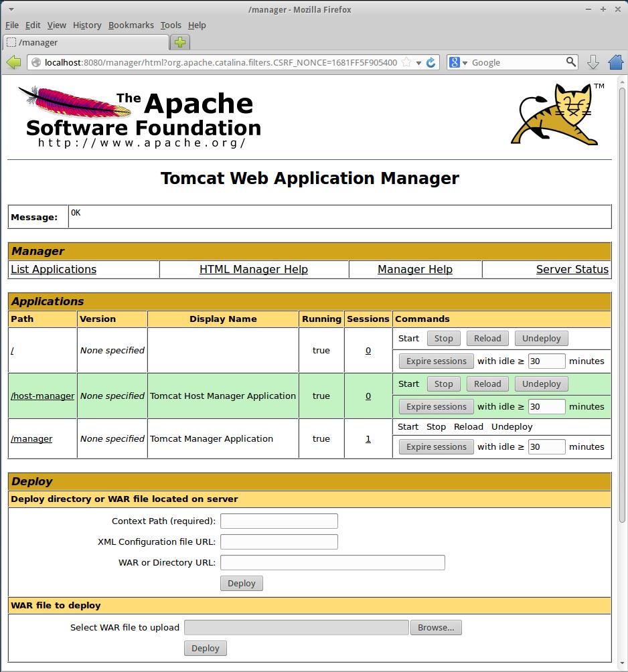The width and height of the screenshot is (628, 672).
Task: Open the URL history dropdown arrow
Action: (418, 62)
